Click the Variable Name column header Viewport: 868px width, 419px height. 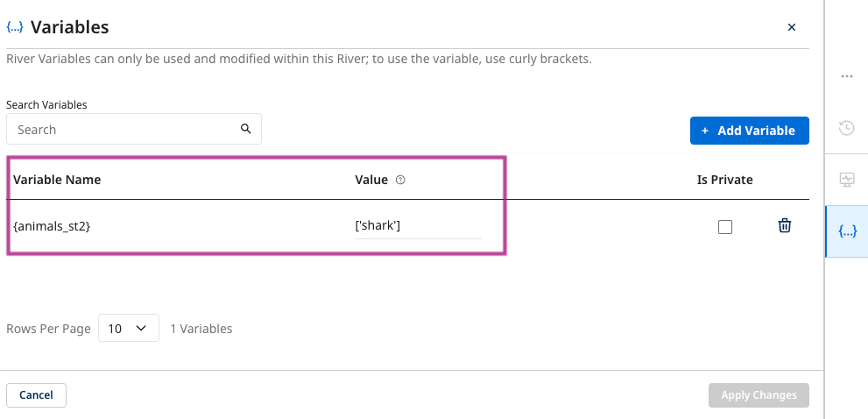point(57,180)
